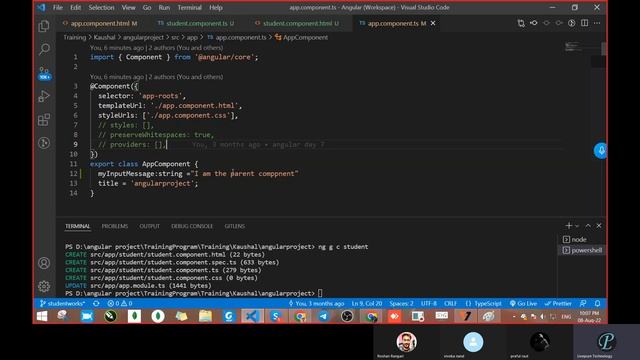Open the GitLens view in activity bar
The width and height of the screenshot is (640, 360).
[x=44, y=143]
